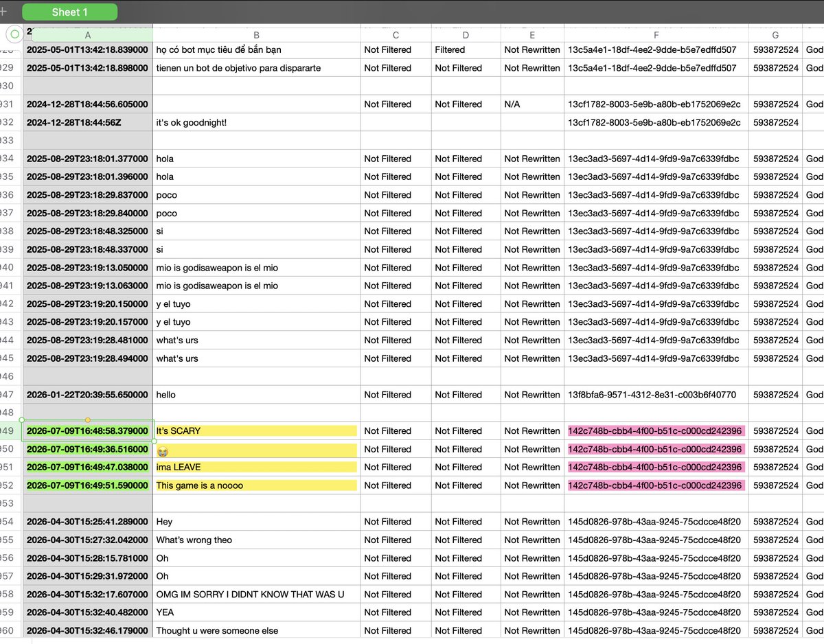Select cell "tienen un bot de objetivo para dispararte"

pos(257,68)
